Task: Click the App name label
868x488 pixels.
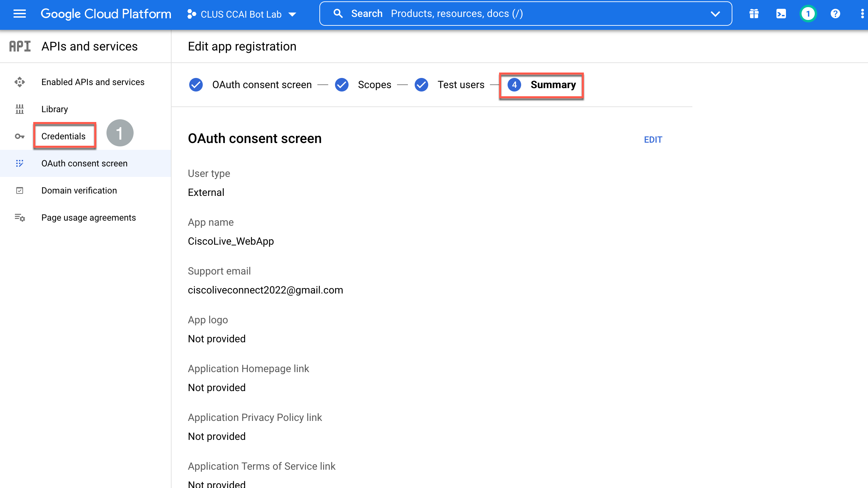Action: click(x=211, y=222)
